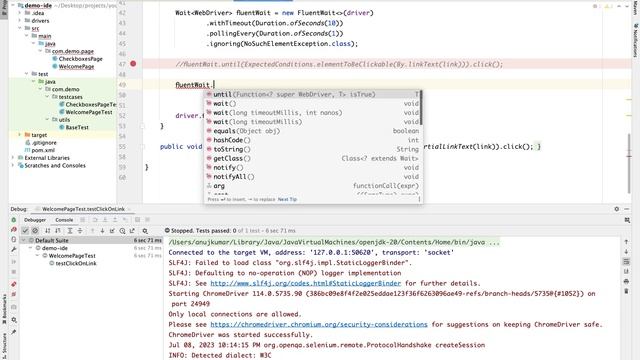This screenshot has height=360, width=640.
Task: Toggle Scroll to End in console
Action: click(626, 271)
